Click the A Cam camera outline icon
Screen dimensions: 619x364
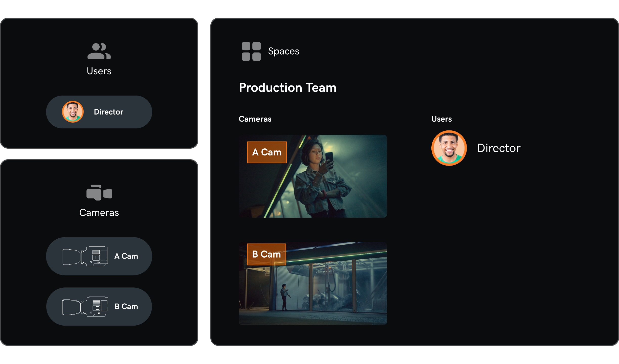(85, 256)
